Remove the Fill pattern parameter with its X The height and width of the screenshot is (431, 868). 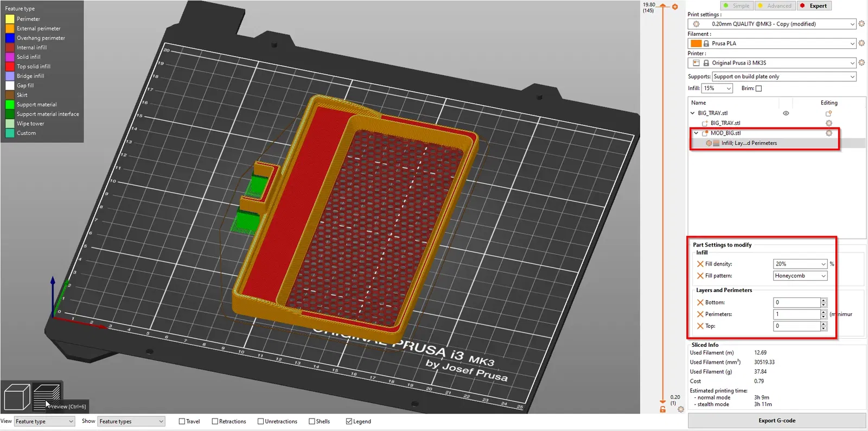(x=700, y=276)
